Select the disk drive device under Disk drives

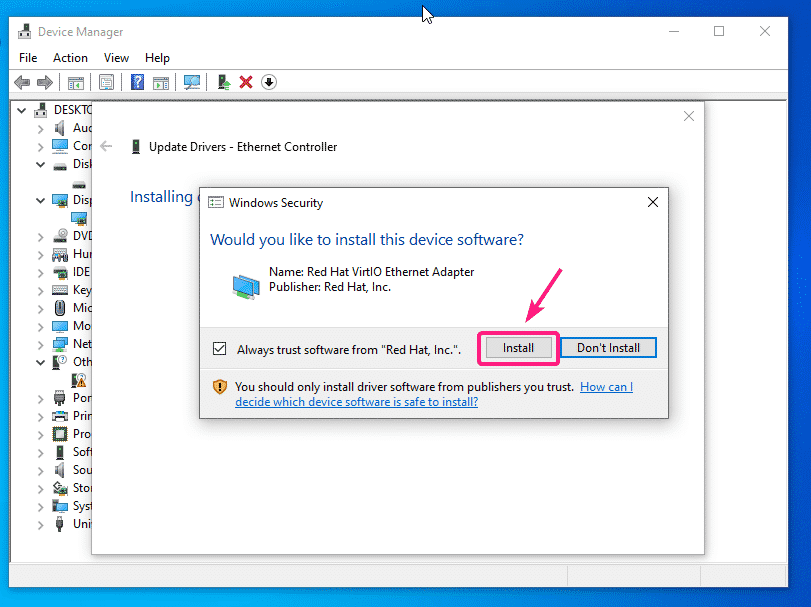coord(79,184)
